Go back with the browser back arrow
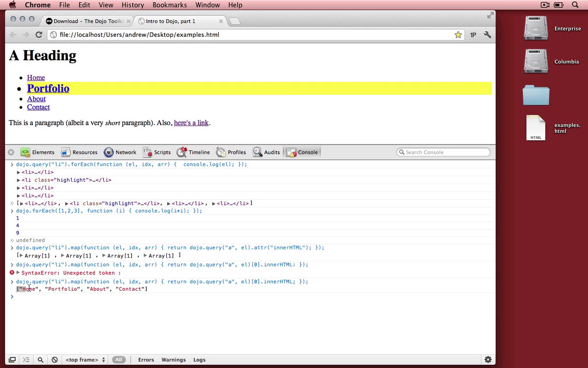The height and width of the screenshot is (368, 588). [13, 34]
